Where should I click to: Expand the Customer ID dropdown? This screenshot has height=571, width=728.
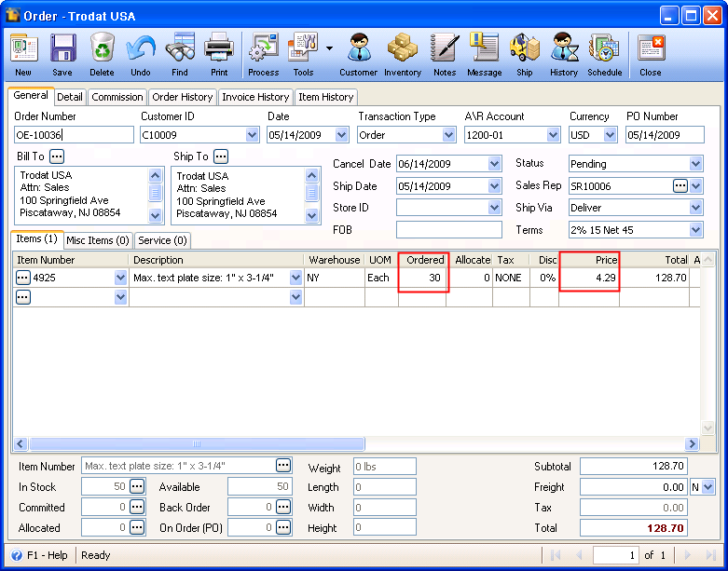click(252, 135)
